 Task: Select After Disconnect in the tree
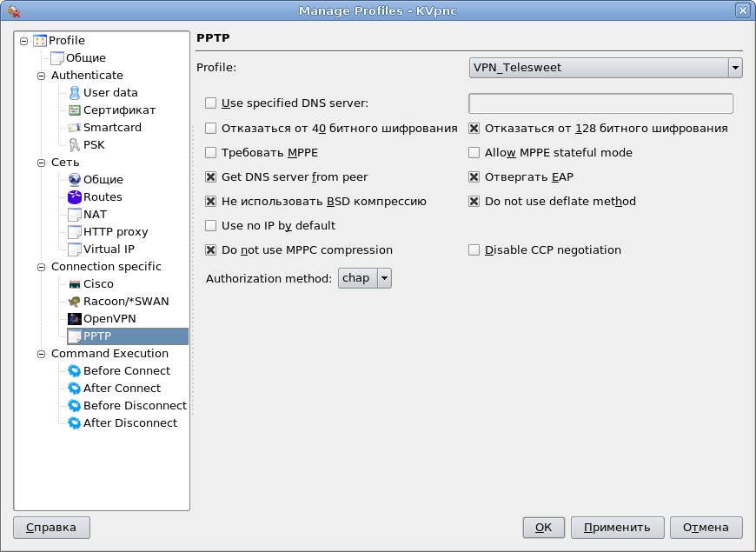[x=129, y=423]
